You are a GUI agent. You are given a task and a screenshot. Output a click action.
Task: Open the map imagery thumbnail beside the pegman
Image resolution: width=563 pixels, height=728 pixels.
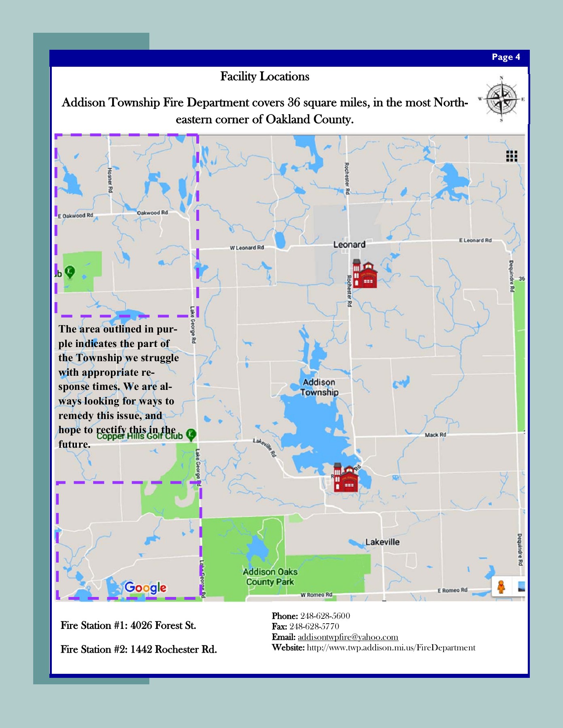(521, 587)
